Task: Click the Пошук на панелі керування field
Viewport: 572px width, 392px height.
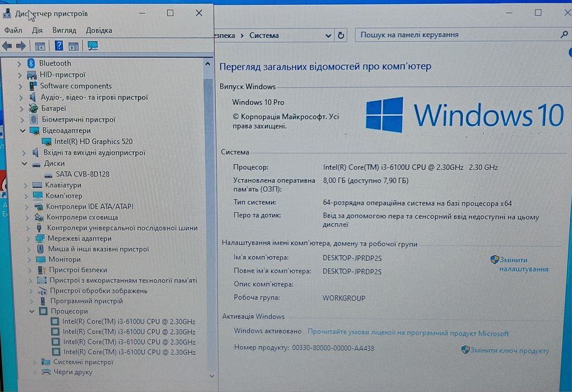Action: pos(462,35)
